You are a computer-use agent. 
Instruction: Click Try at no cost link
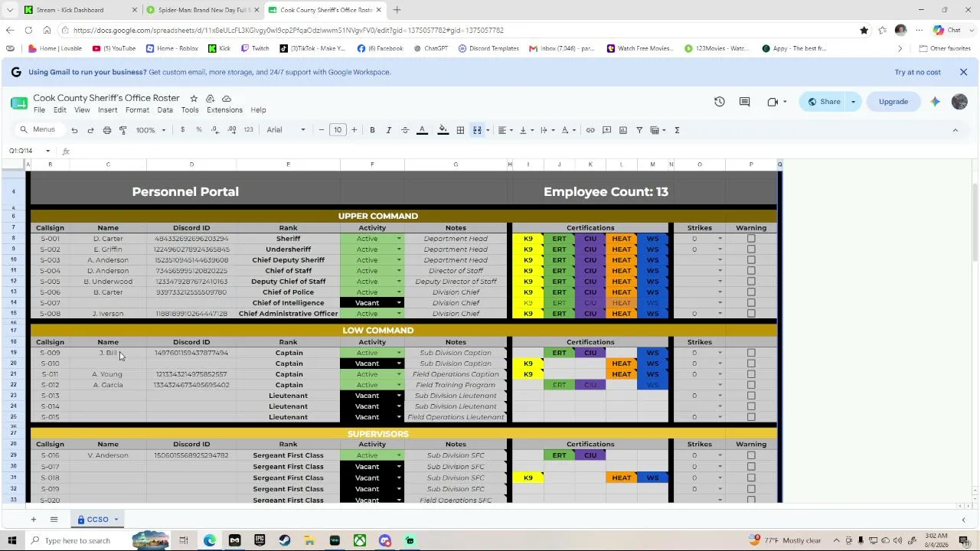917,72
